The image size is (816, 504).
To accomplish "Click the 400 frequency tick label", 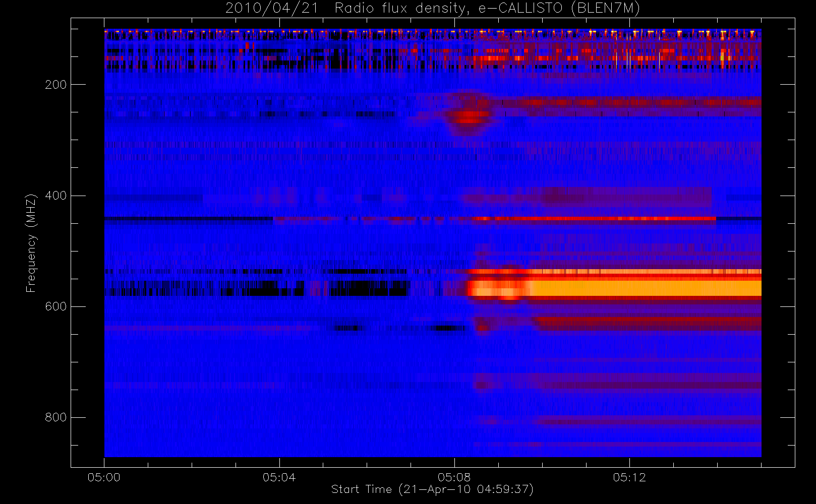I will point(55,196).
